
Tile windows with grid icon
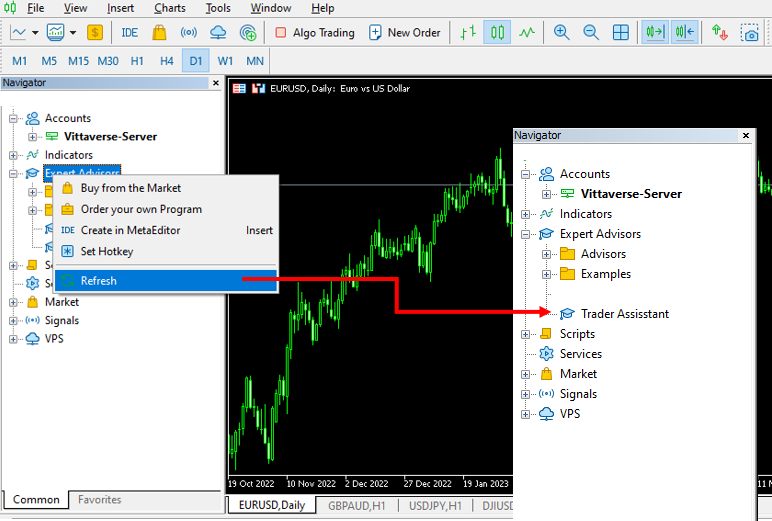point(620,33)
